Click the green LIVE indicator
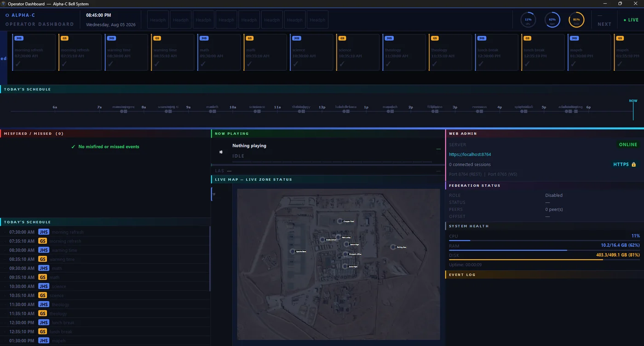This screenshot has width=644, height=346. (x=631, y=20)
